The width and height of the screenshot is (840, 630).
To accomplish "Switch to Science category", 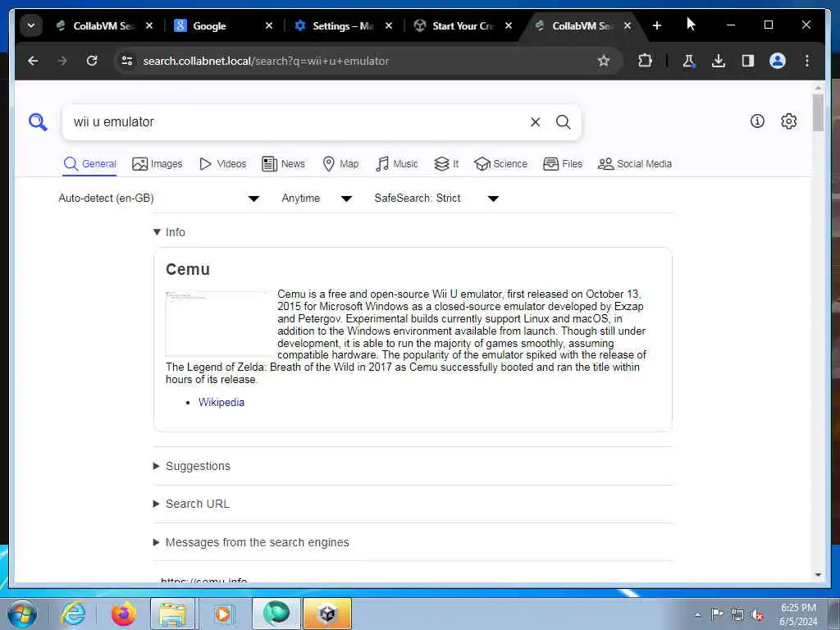I will [x=501, y=164].
